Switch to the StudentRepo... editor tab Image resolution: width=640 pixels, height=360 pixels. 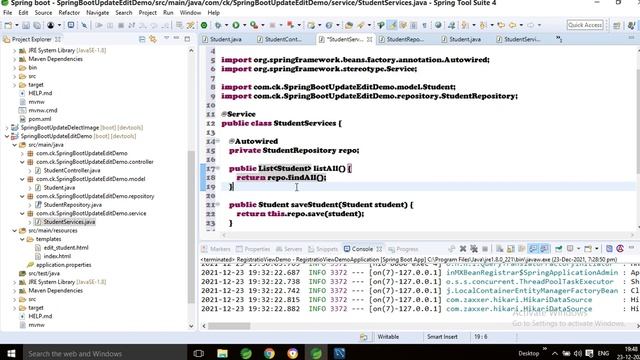pyautogui.click(x=405, y=40)
